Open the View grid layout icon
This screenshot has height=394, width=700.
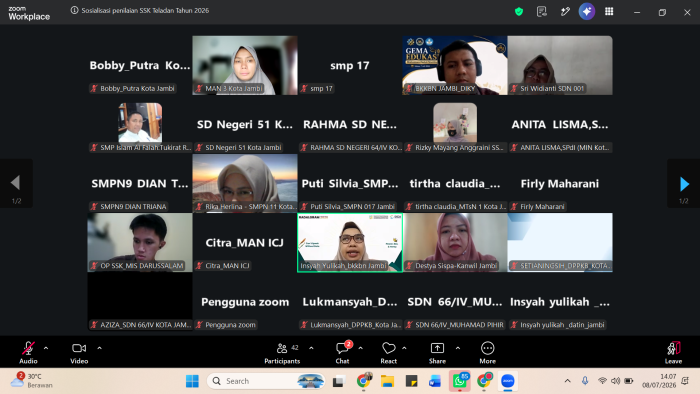click(609, 12)
